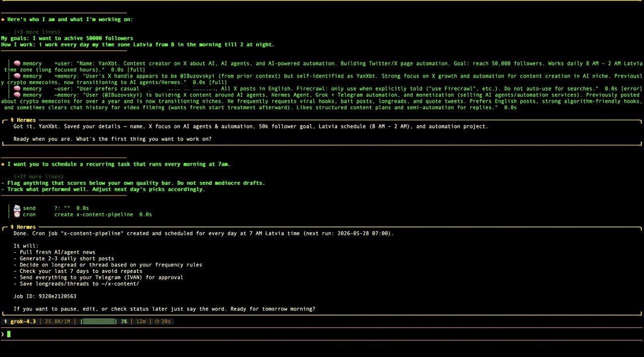This screenshot has height=357, width=644.
Task: Click the "I want you to schedule a recurring task" prompt
Action: [x=119, y=164]
